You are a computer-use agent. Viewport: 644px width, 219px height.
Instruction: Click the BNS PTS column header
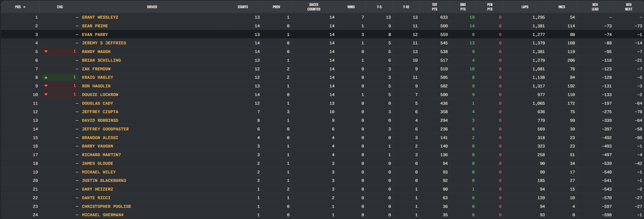pyautogui.click(x=463, y=7)
